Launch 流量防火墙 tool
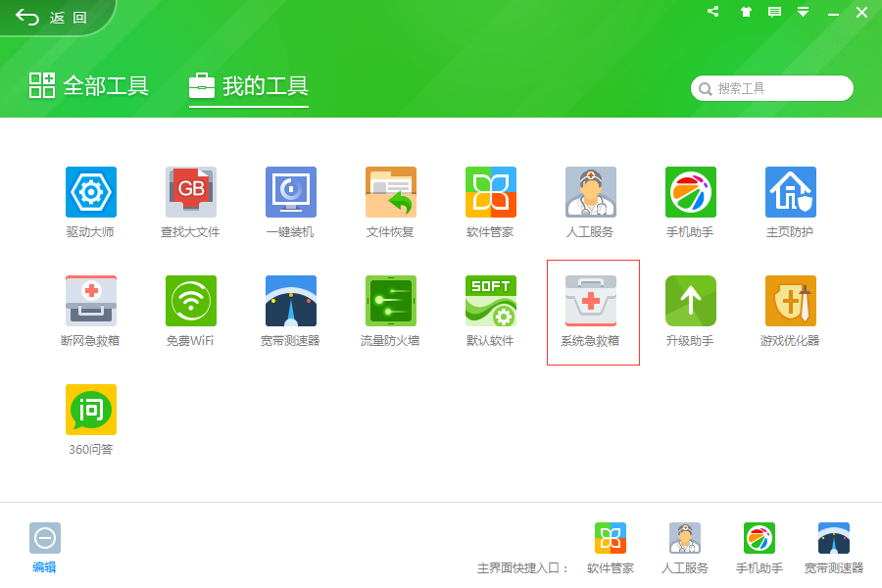The image size is (882, 588). (x=391, y=301)
